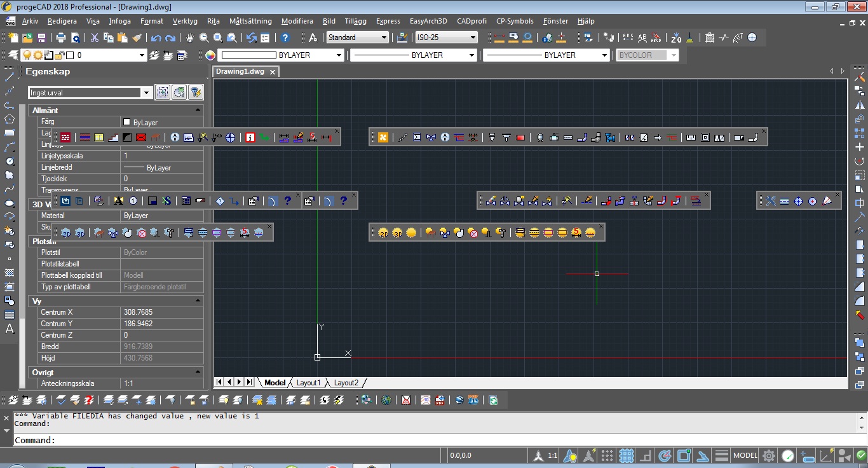Toggle Snap mode dots in the status bar
This screenshot has height=468, width=868.
point(607,455)
